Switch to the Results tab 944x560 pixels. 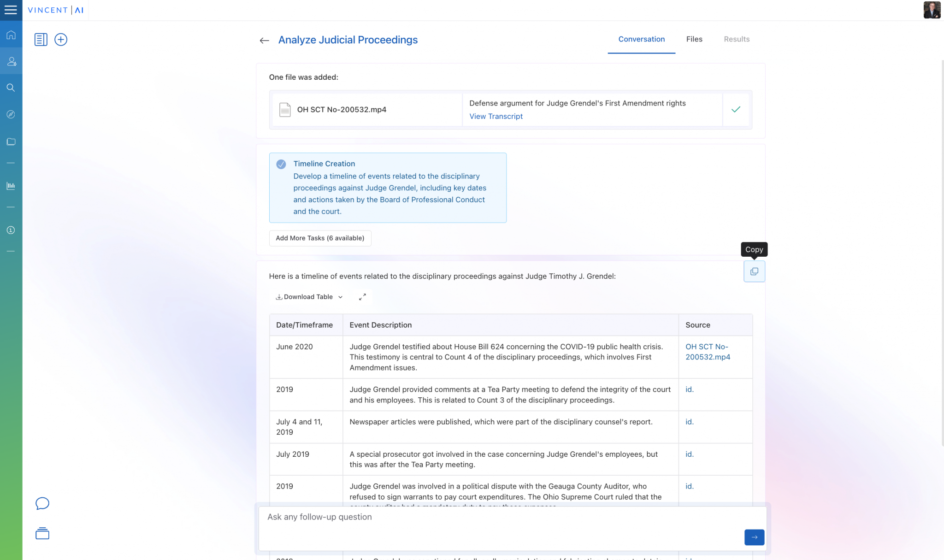click(x=736, y=39)
